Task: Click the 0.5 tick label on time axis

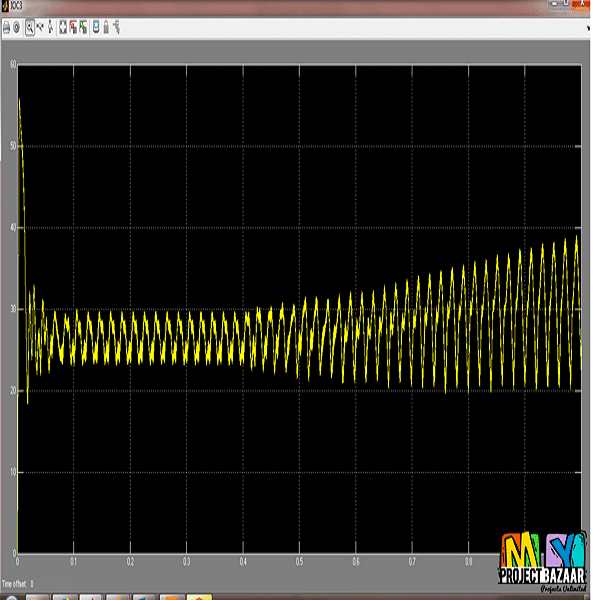Action: coord(298,561)
